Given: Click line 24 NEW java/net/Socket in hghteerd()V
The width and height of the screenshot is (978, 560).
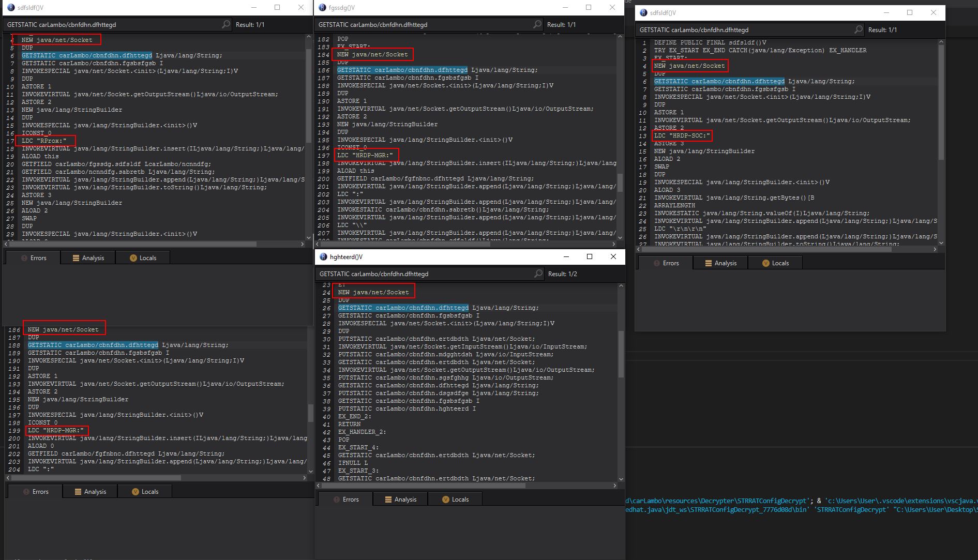Looking at the screenshot, I should pyautogui.click(x=373, y=292).
